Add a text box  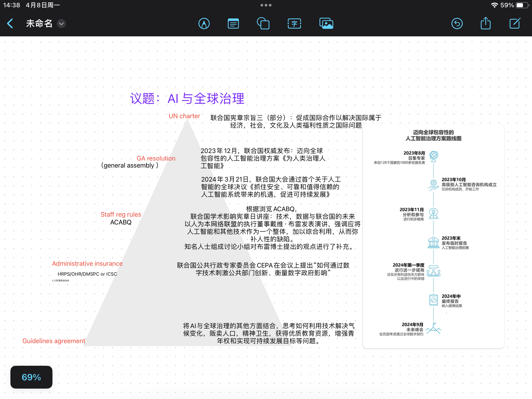point(294,24)
